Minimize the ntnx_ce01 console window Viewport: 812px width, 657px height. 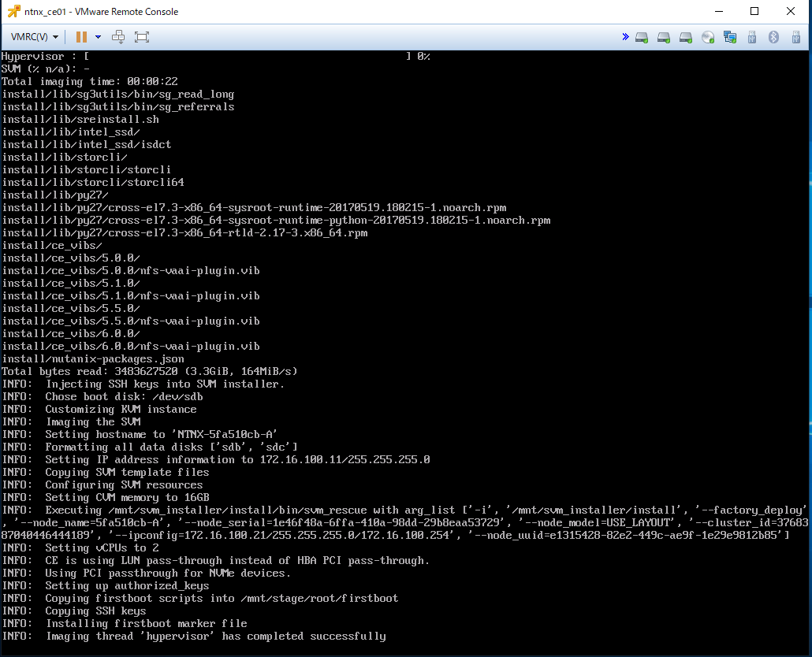[x=719, y=11]
